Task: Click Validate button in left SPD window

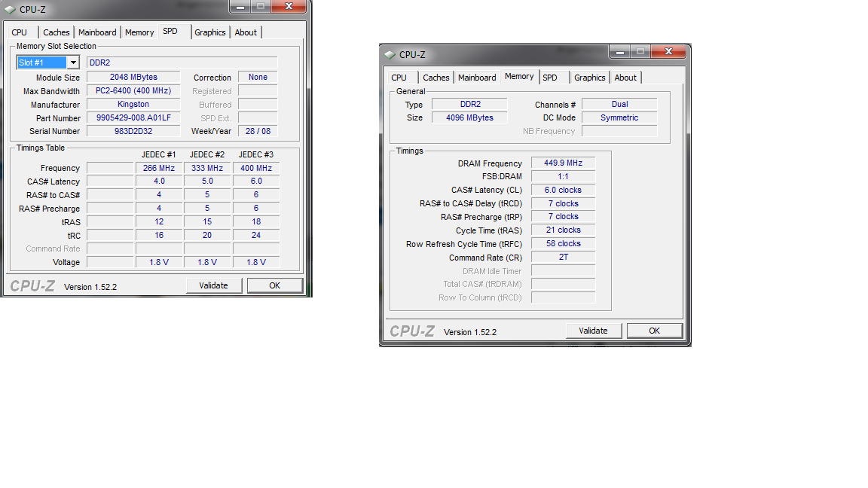Action: point(214,285)
